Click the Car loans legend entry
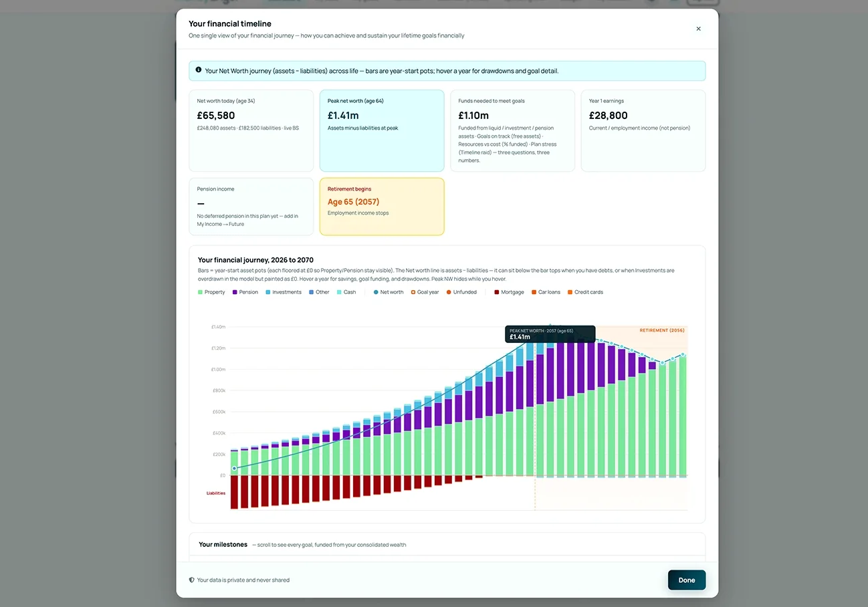This screenshot has width=868, height=607. tap(546, 292)
